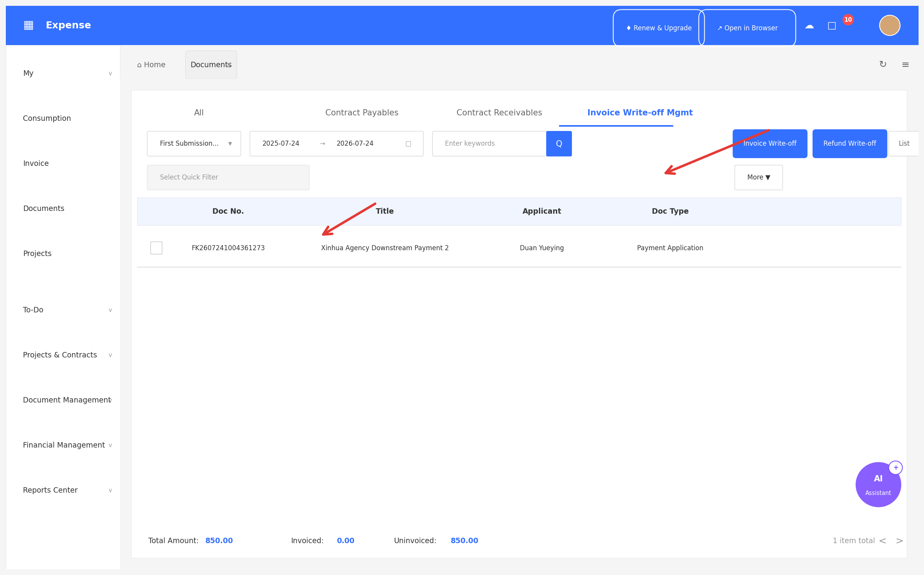The height and width of the screenshot is (575, 924).
Task: Expand the More dropdown button
Action: [x=758, y=178]
